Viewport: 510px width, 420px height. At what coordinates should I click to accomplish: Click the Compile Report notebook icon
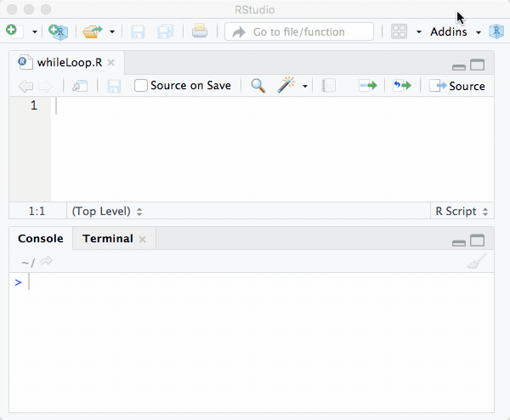(x=328, y=86)
